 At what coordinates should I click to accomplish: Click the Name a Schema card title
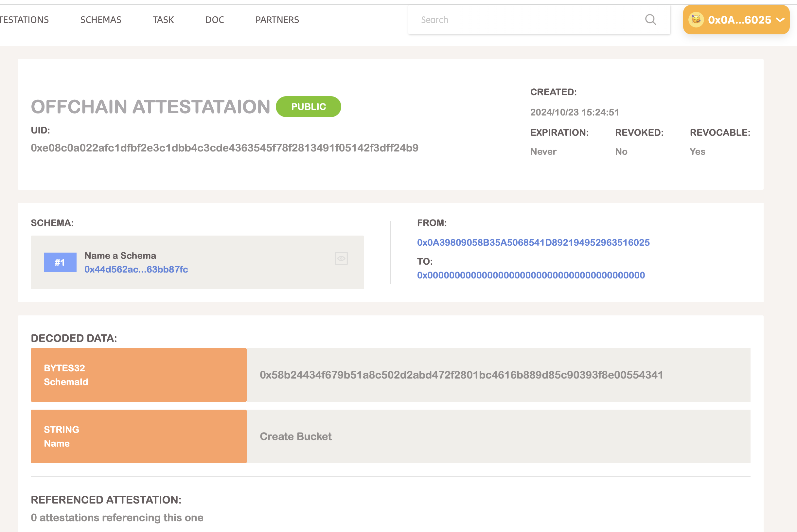[120, 256]
